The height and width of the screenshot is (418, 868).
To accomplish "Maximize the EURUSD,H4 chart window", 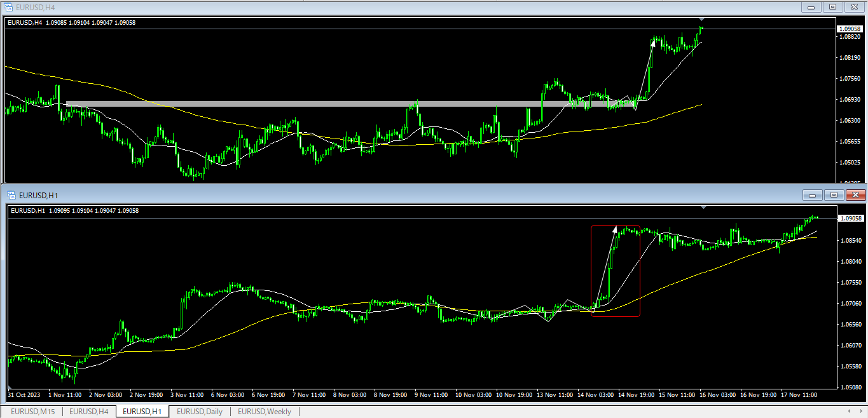I will click(x=832, y=6).
